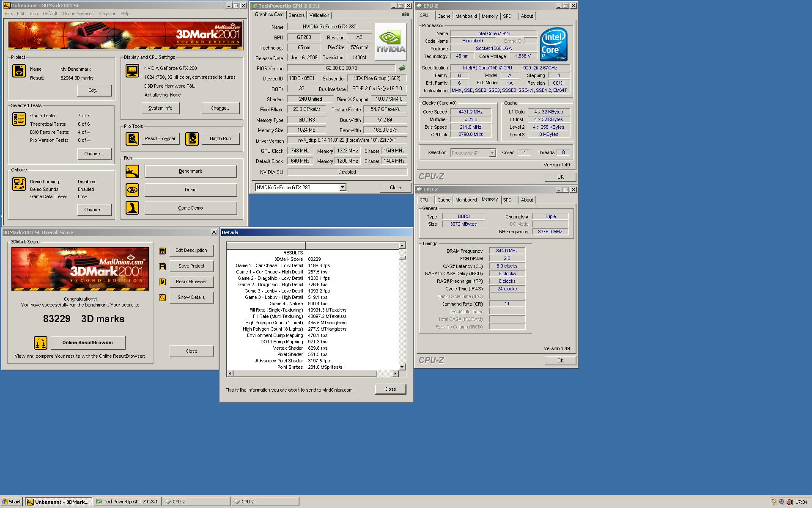Click the GPU-Z screenshot camera icon

coord(406,14)
